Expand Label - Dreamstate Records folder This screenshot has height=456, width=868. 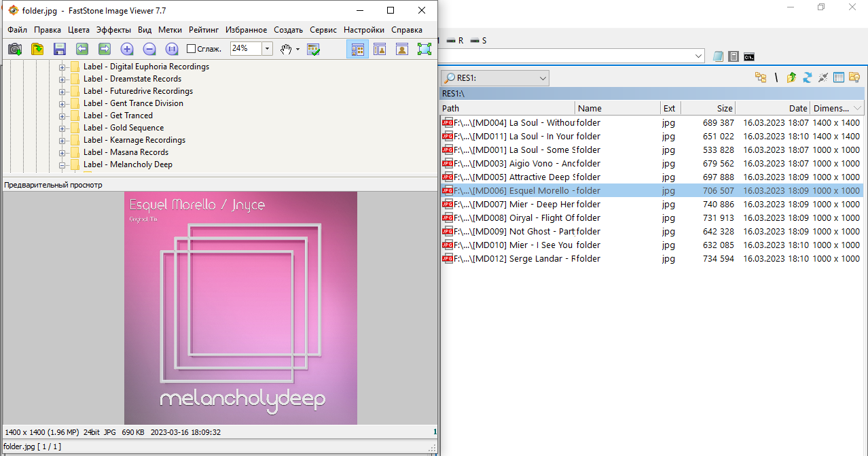62,79
